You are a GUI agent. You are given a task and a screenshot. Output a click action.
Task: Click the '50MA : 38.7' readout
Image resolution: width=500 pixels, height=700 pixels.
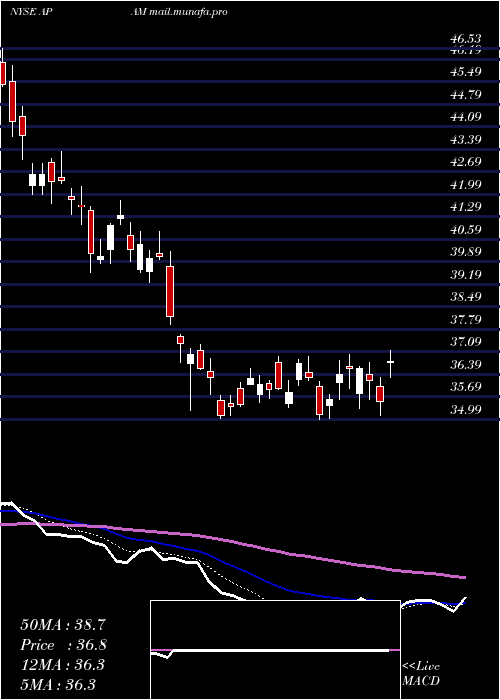pyautogui.click(x=63, y=625)
